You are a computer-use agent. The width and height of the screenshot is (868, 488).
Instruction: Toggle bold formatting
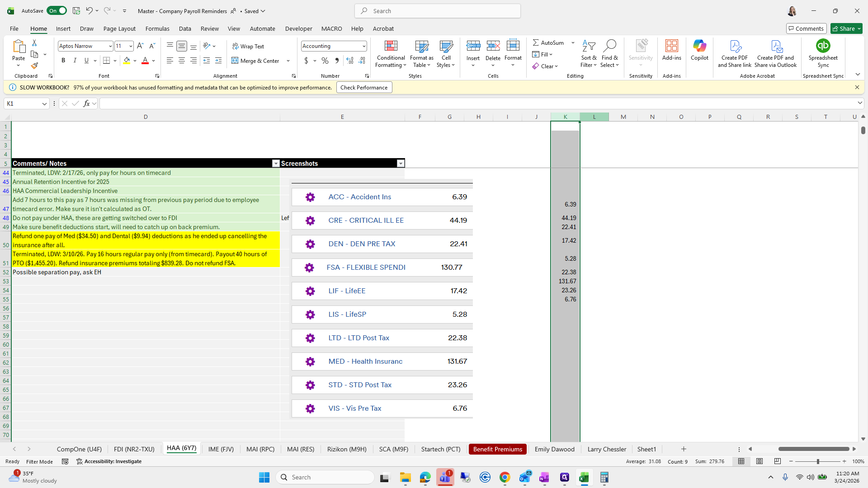coord(63,61)
